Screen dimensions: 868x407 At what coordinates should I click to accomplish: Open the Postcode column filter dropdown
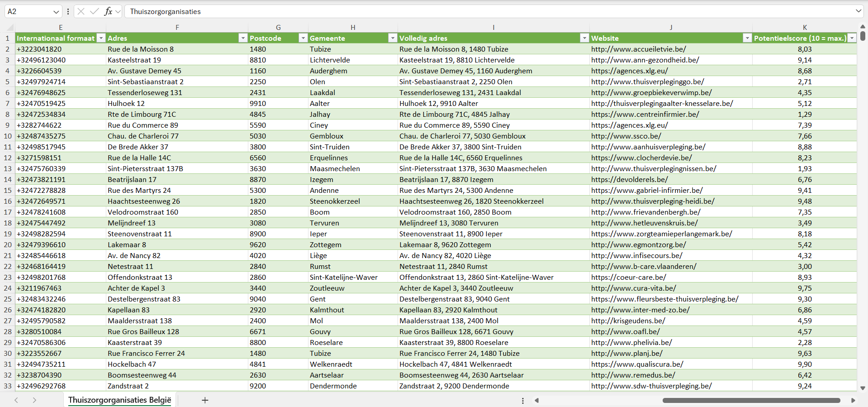pos(303,38)
